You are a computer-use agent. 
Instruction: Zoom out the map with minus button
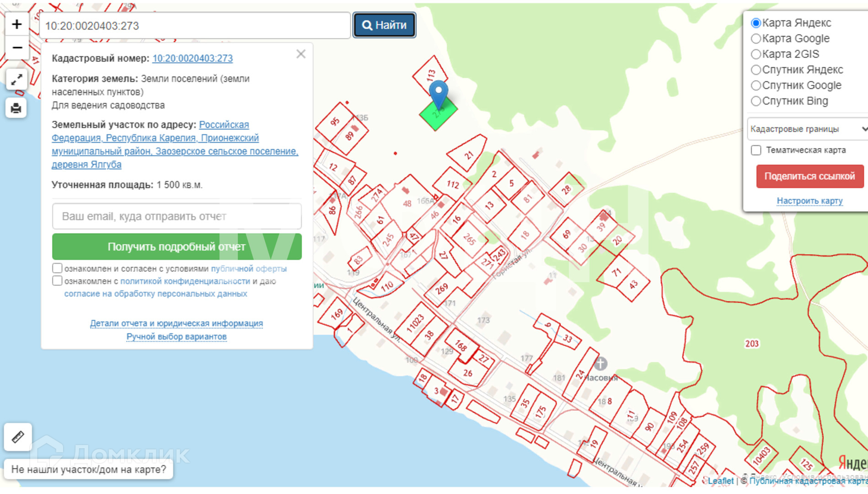(17, 48)
